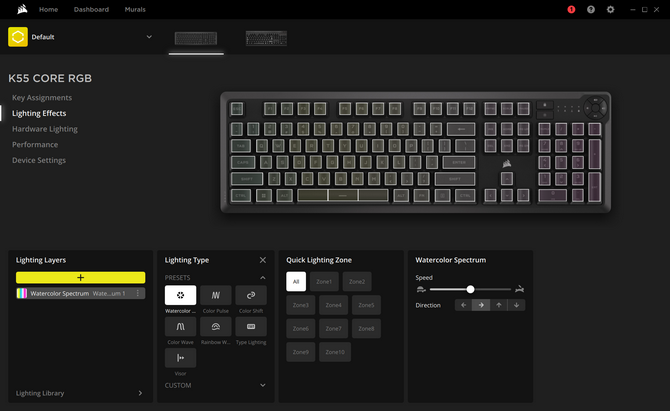
Task: Select the Color Wave preset icon
Action: coord(180,326)
